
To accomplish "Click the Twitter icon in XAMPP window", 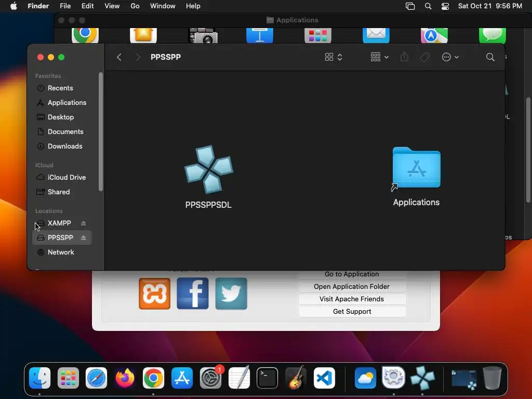I will [x=231, y=294].
